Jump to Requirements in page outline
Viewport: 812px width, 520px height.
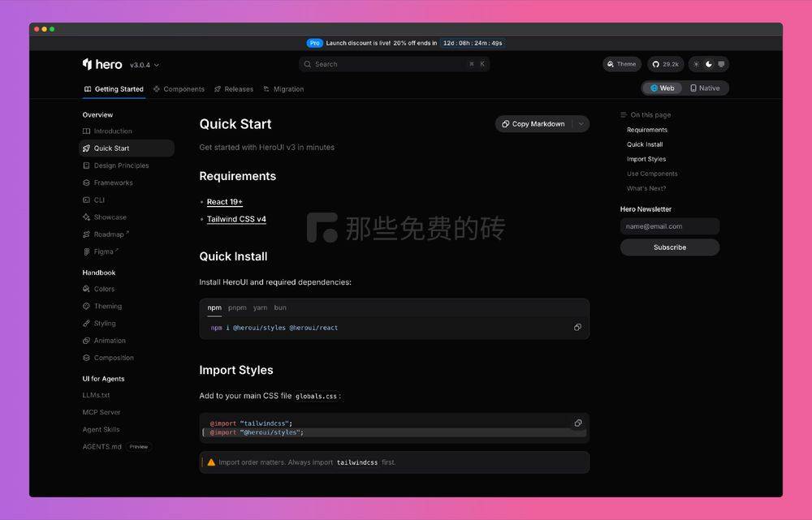pyautogui.click(x=647, y=130)
